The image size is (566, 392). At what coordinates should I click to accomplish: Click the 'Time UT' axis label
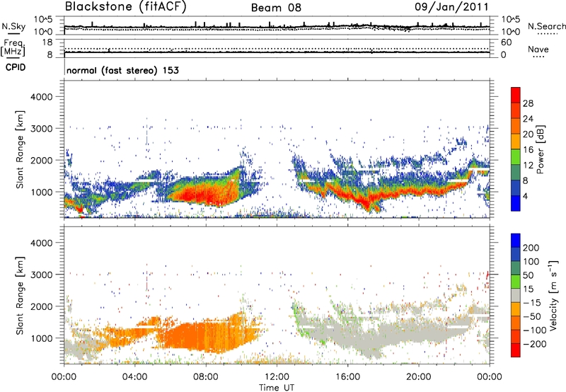[x=277, y=388]
